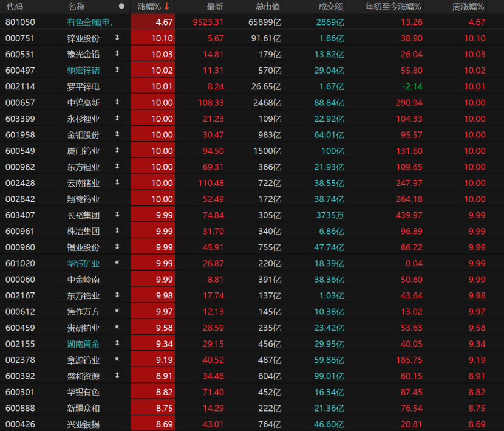Click the star marker icon beside 贵研铂业
504x431 pixels.
(117, 327)
